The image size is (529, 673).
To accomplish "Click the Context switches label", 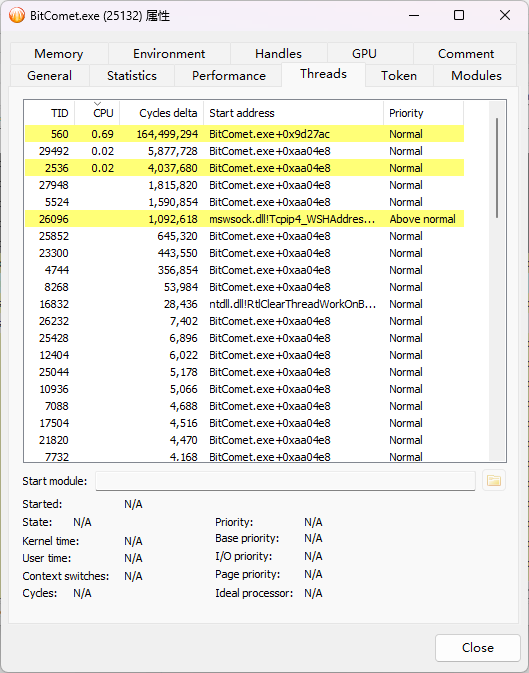I will 66,576.
